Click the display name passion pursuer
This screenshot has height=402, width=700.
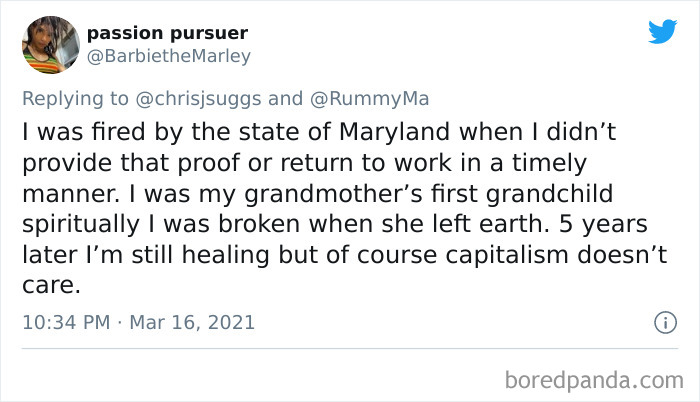(167, 34)
